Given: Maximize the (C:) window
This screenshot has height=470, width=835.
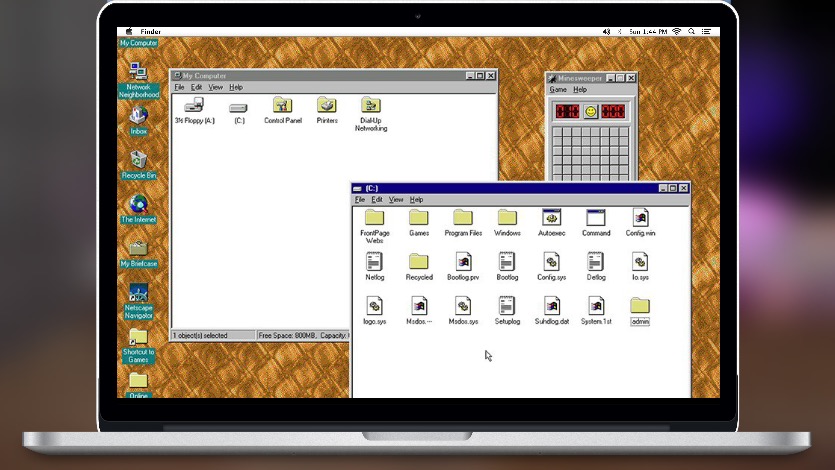Looking at the screenshot, I should (x=673, y=188).
